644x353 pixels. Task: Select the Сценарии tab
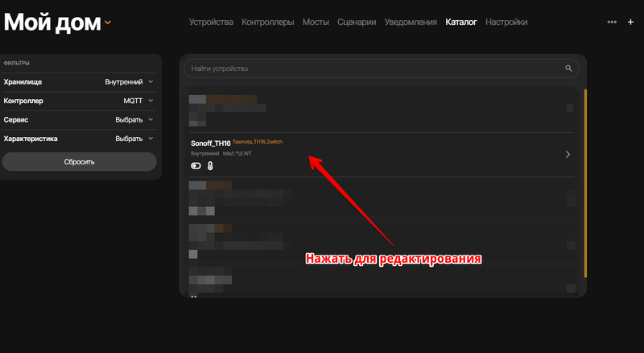tap(357, 23)
